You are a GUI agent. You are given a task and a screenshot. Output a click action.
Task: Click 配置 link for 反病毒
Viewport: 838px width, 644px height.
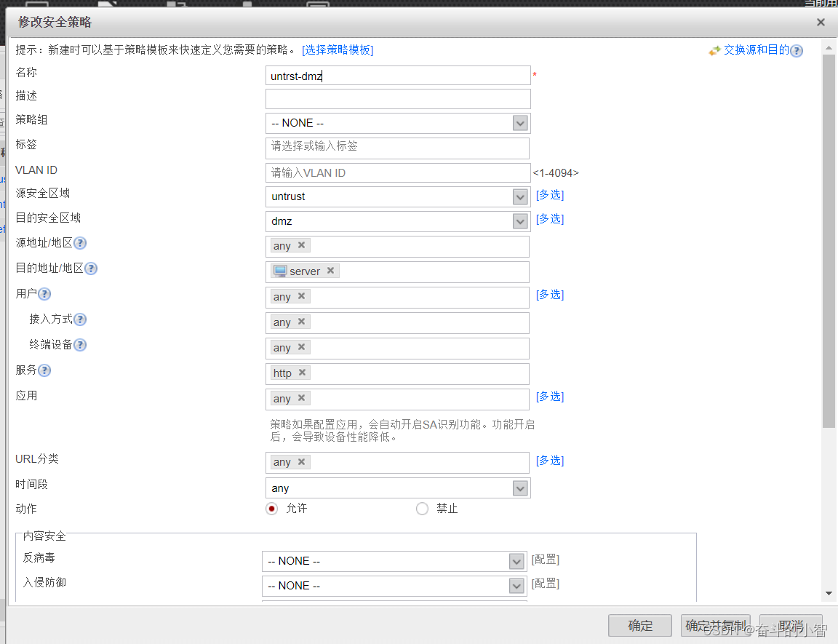point(545,560)
